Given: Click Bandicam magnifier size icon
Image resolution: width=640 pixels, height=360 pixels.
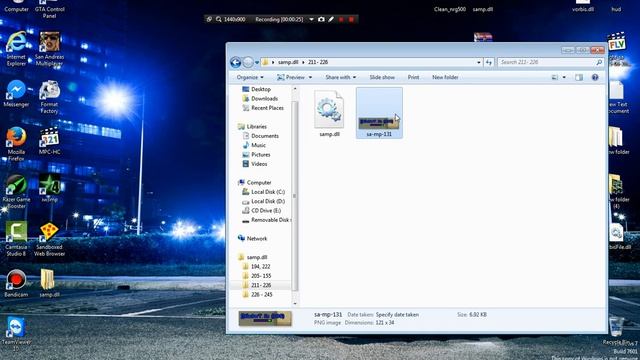Looking at the screenshot, I should pyautogui.click(x=219, y=19).
